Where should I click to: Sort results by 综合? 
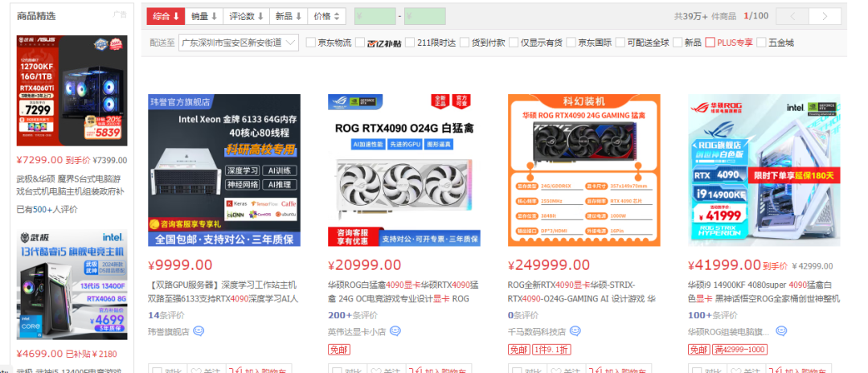point(166,16)
